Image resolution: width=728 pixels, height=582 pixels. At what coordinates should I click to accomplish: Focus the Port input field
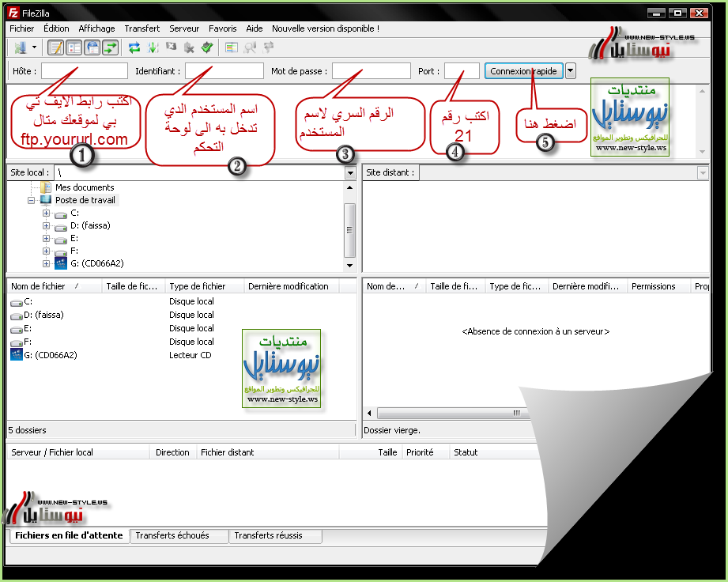pos(462,71)
